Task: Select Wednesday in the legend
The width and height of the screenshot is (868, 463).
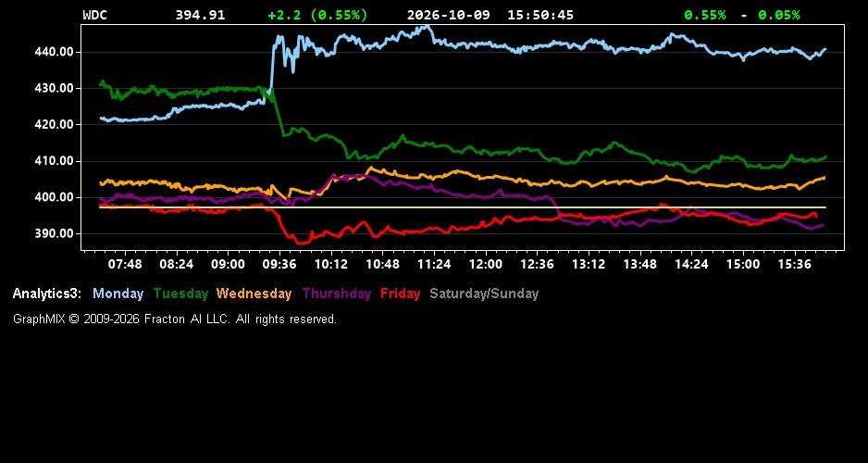Action: click(254, 294)
